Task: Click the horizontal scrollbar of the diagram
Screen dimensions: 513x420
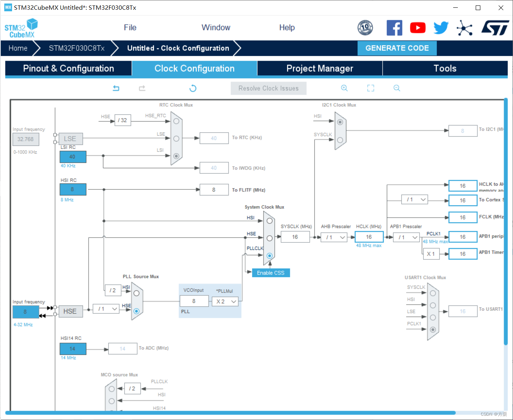Action: coord(231,413)
